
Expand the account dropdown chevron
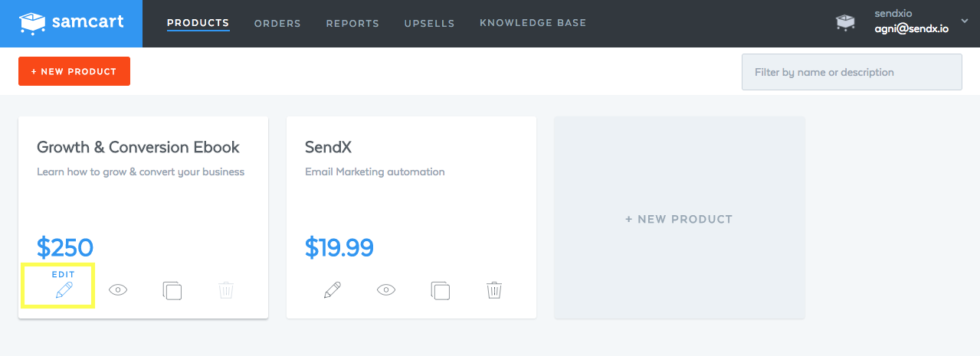point(964,21)
